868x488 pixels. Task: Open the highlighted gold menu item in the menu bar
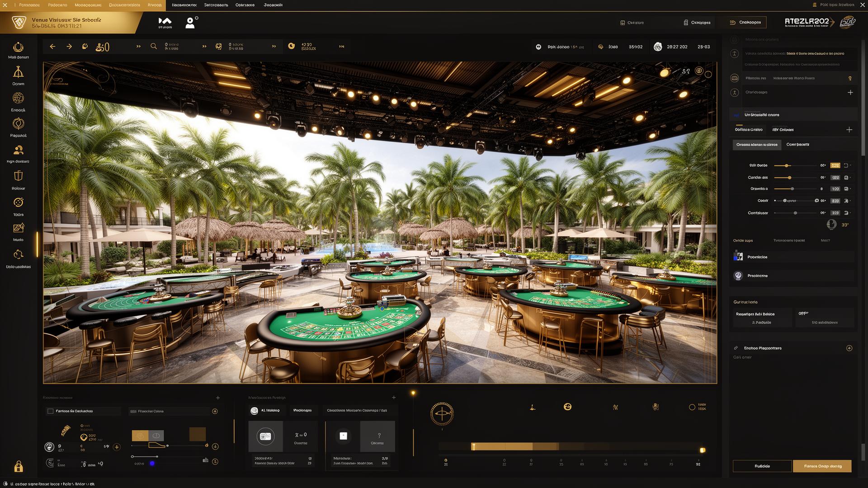pyautogui.click(x=154, y=5)
